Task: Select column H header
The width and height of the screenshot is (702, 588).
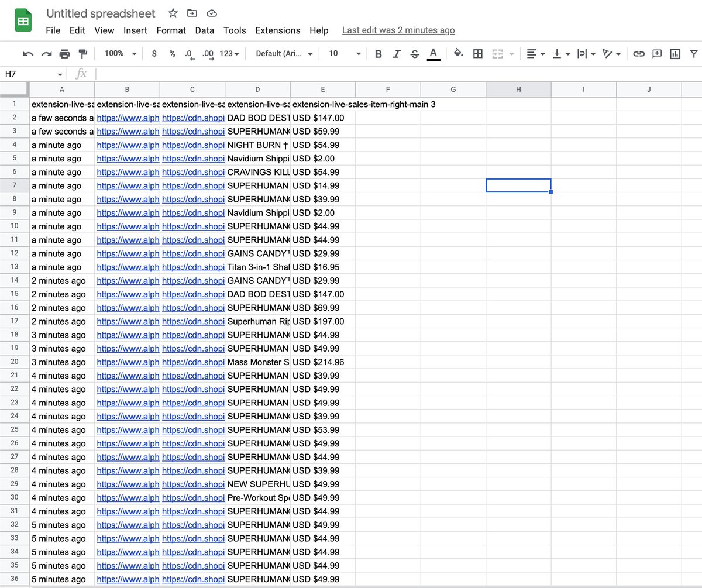Action: [518, 89]
